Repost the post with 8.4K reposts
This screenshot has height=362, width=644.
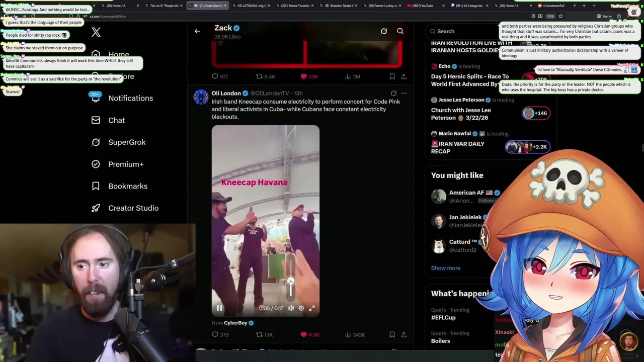[259, 76]
